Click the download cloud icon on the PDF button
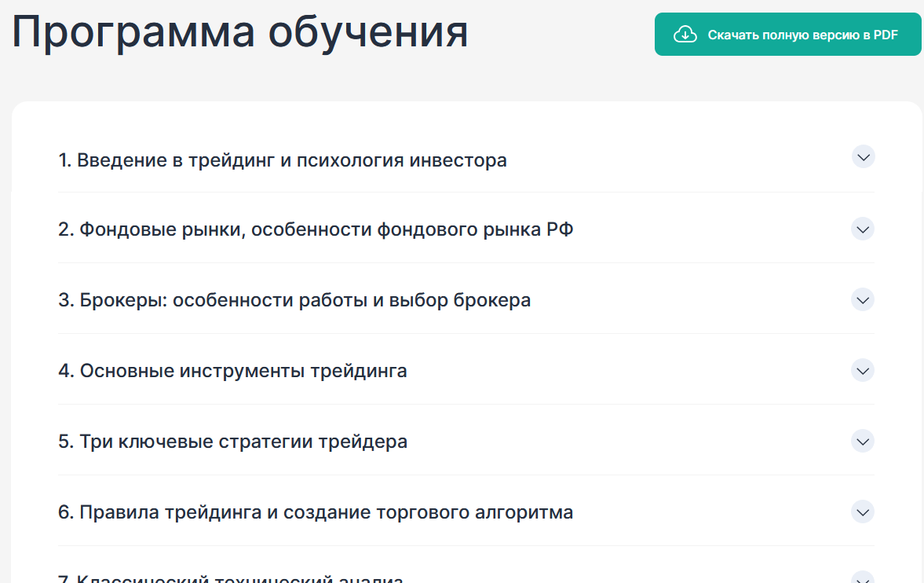The height and width of the screenshot is (583, 924). (685, 34)
